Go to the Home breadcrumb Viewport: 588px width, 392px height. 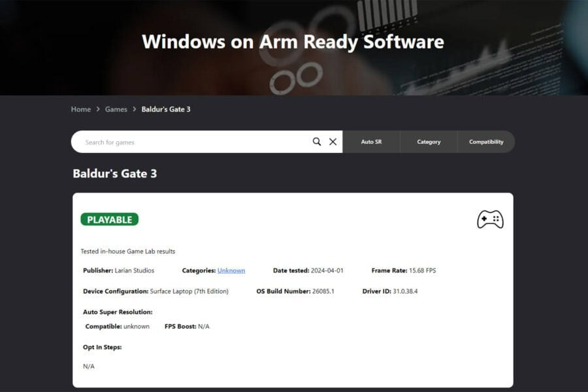[x=81, y=109]
